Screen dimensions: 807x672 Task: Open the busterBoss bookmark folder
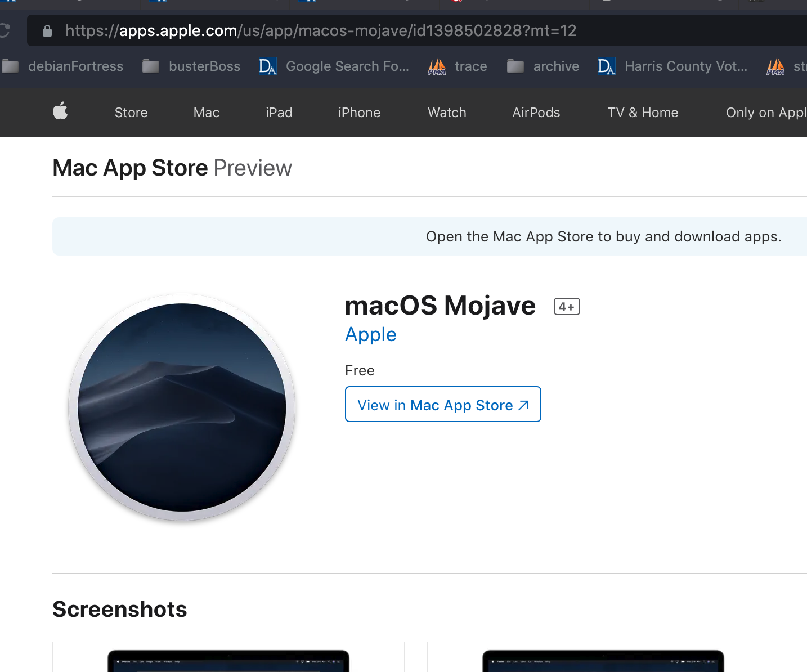(x=191, y=66)
